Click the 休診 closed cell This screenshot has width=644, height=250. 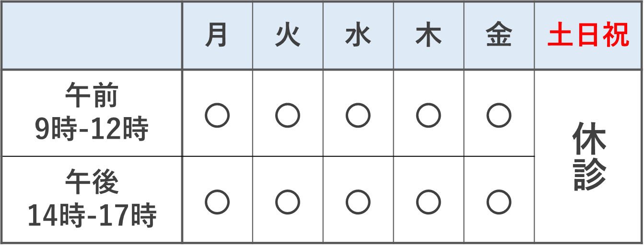tap(588, 156)
